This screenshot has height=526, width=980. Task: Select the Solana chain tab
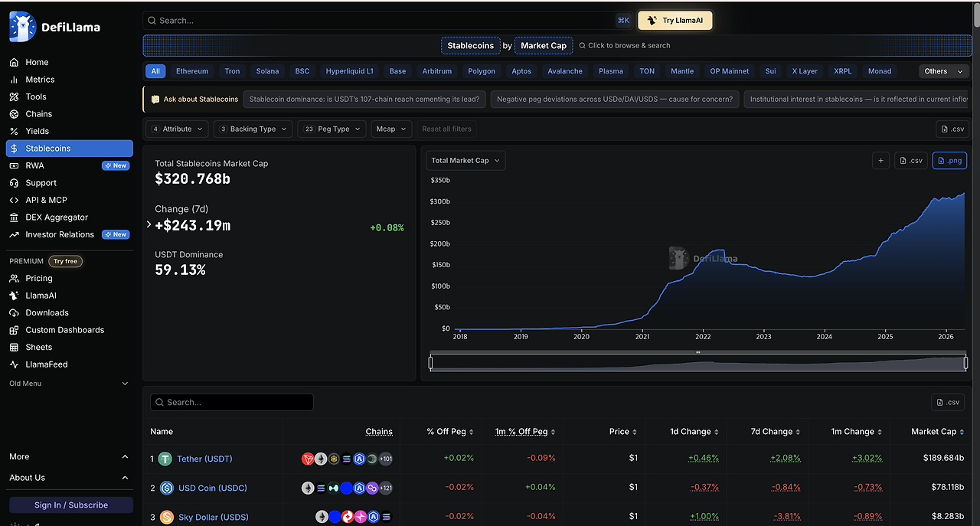pyautogui.click(x=267, y=71)
